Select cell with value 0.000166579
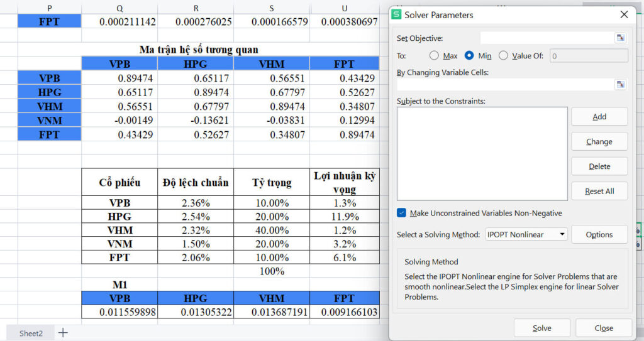644x341 pixels. [272, 21]
